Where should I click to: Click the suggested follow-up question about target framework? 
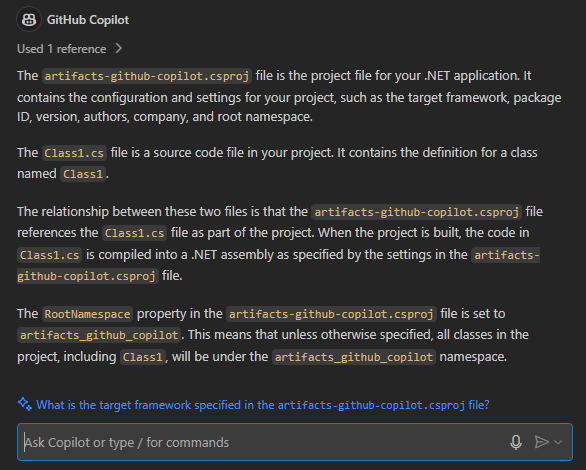[x=262, y=405]
